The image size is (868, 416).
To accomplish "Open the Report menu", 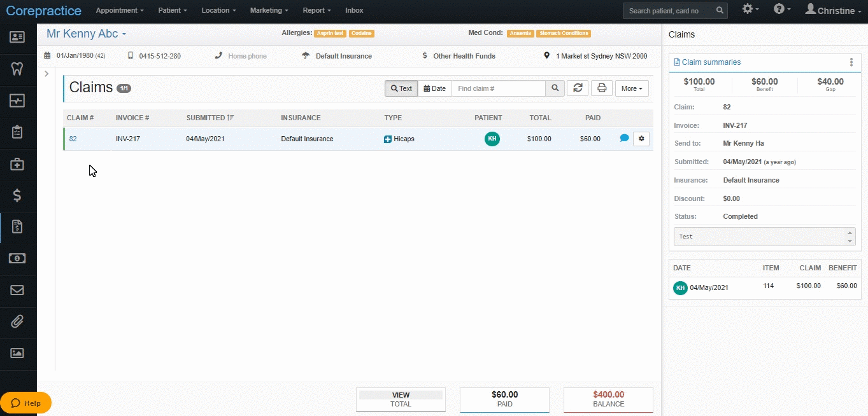I will [x=317, y=11].
